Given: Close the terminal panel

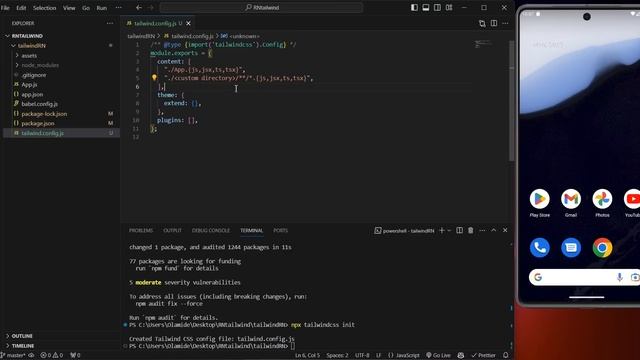Looking at the screenshot, I should [505, 231].
